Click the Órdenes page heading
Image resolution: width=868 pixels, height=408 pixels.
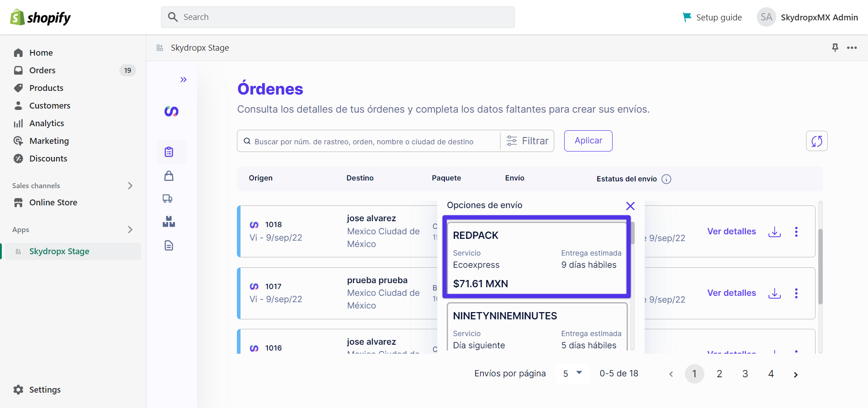pyautogui.click(x=270, y=89)
